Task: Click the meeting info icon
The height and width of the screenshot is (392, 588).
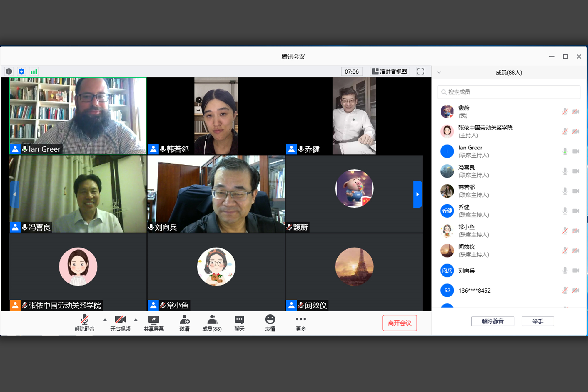Action: pos(9,71)
